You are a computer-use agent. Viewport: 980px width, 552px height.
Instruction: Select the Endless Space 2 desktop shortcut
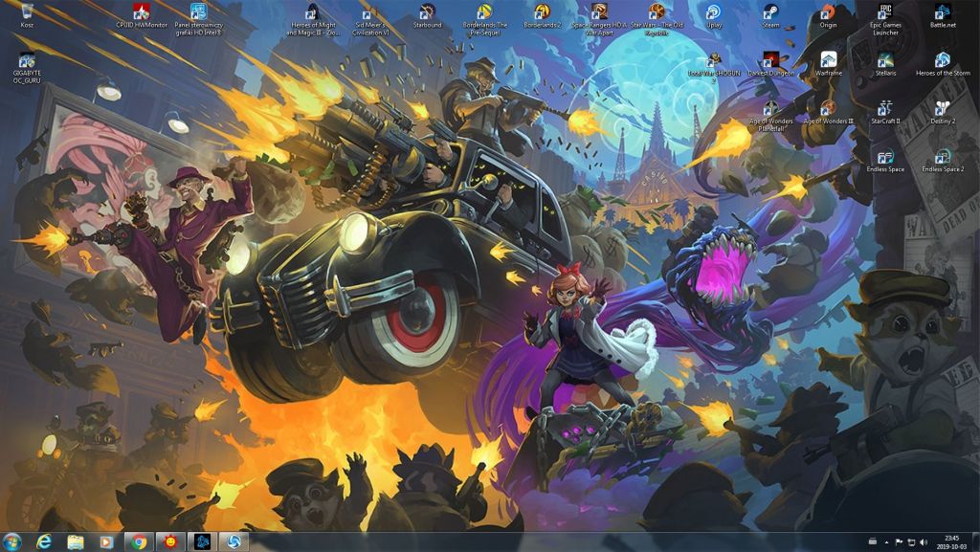click(943, 160)
